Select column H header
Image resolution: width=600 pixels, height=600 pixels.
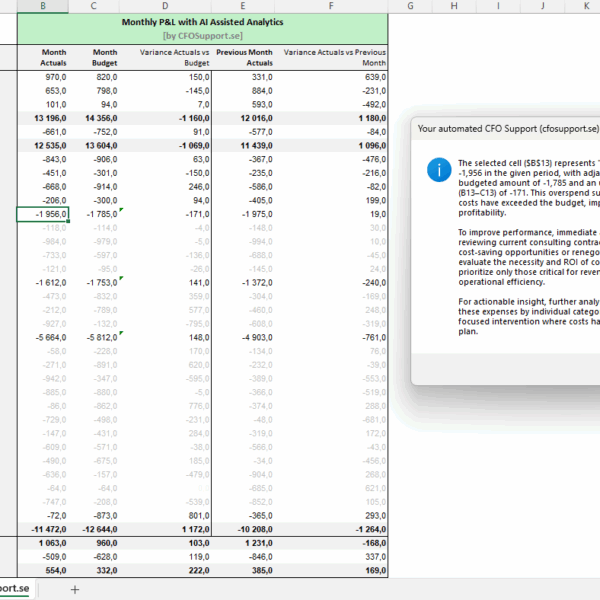tap(454, 6)
